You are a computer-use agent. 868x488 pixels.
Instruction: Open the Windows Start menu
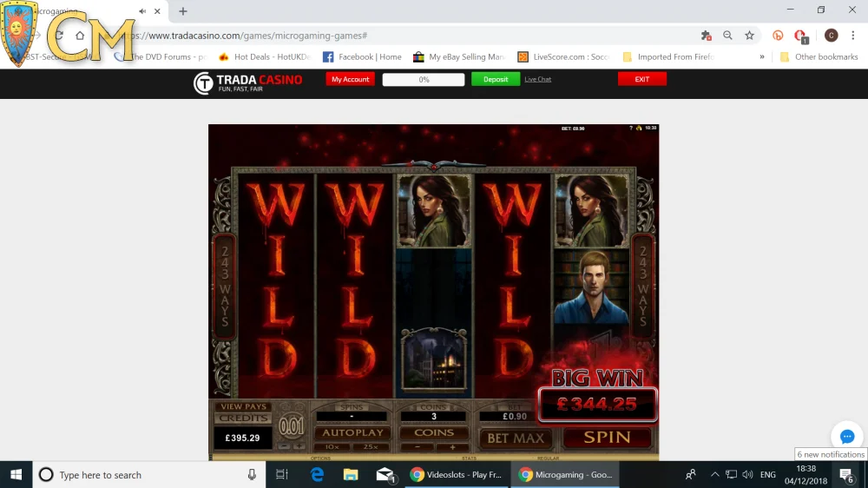tap(16, 475)
